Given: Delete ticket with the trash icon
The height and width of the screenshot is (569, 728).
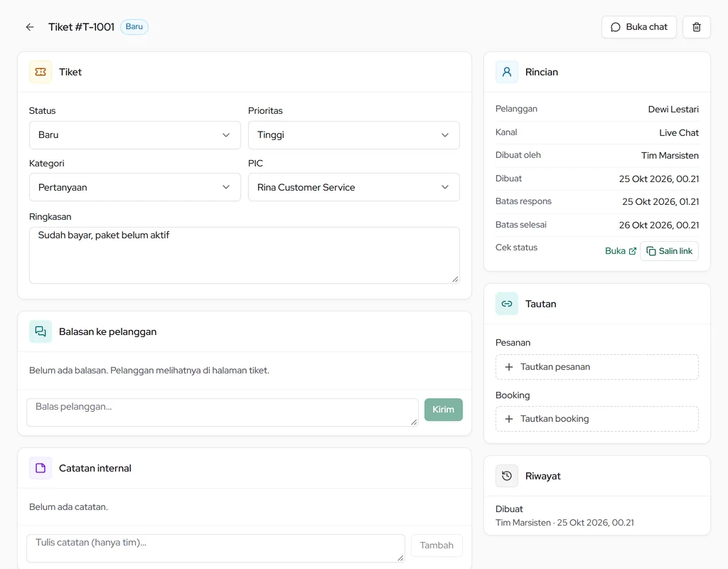Looking at the screenshot, I should [x=697, y=27].
